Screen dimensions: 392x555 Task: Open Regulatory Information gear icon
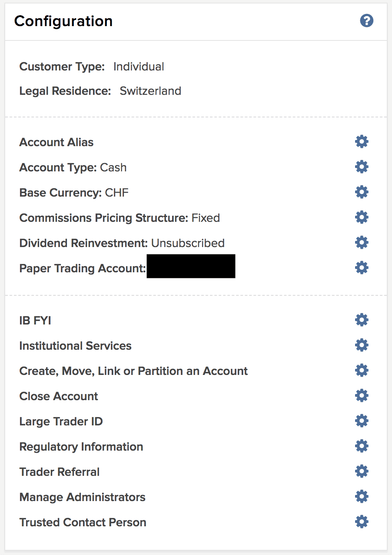click(x=362, y=446)
